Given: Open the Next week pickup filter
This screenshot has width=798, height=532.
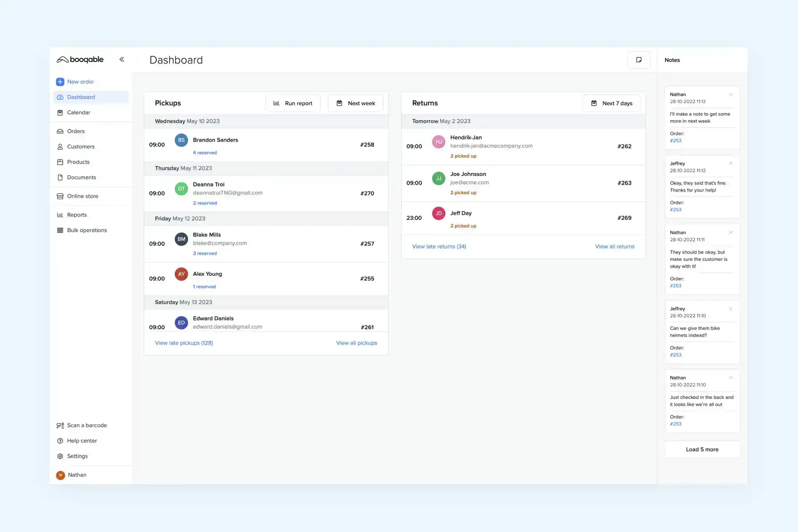Looking at the screenshot, I should 355,103.
